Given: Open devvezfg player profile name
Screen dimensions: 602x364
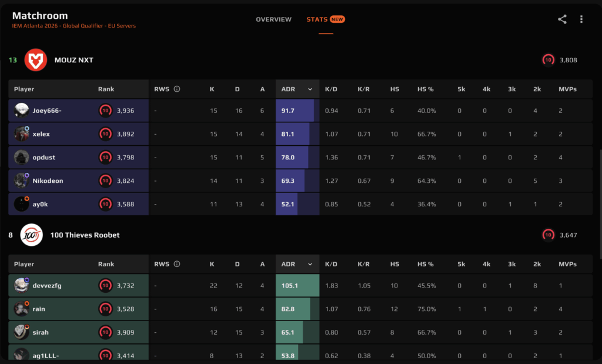Looking at the screenshot, I should tap(47, 286).
